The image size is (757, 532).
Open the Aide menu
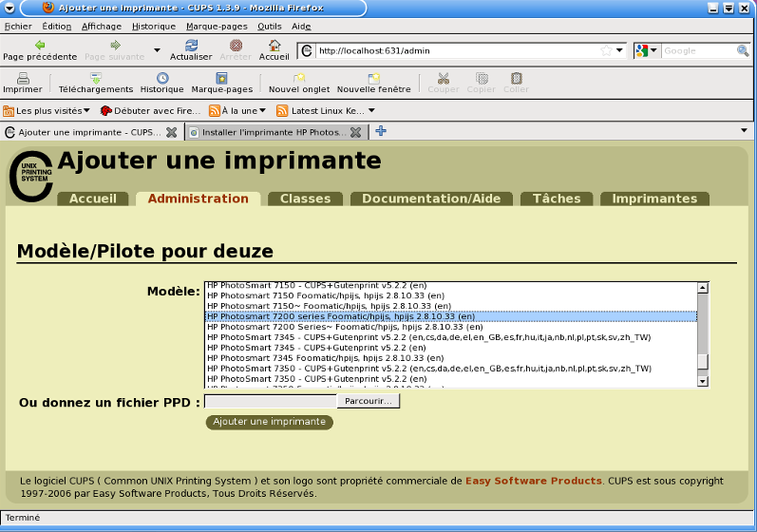click(x=301, y=27)
